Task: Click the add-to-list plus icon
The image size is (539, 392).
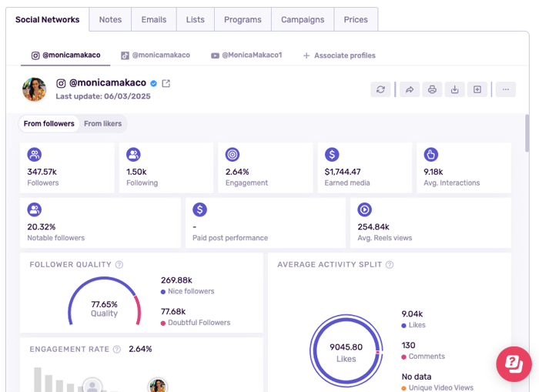Action: click(477, 89)
